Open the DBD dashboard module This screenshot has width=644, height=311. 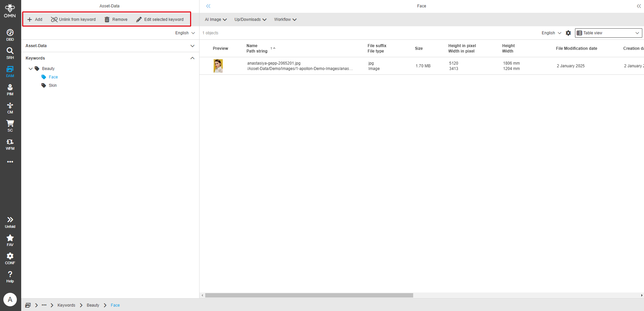10,35
